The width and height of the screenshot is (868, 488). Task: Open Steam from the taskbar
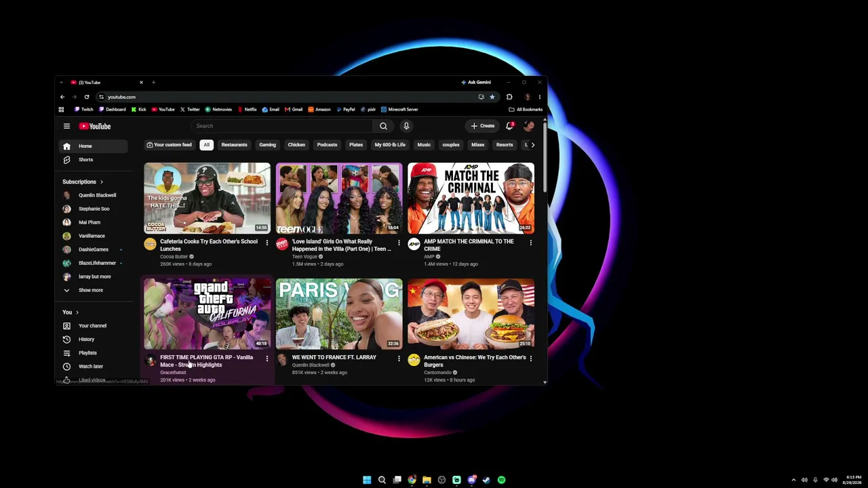tap(486, 480)
